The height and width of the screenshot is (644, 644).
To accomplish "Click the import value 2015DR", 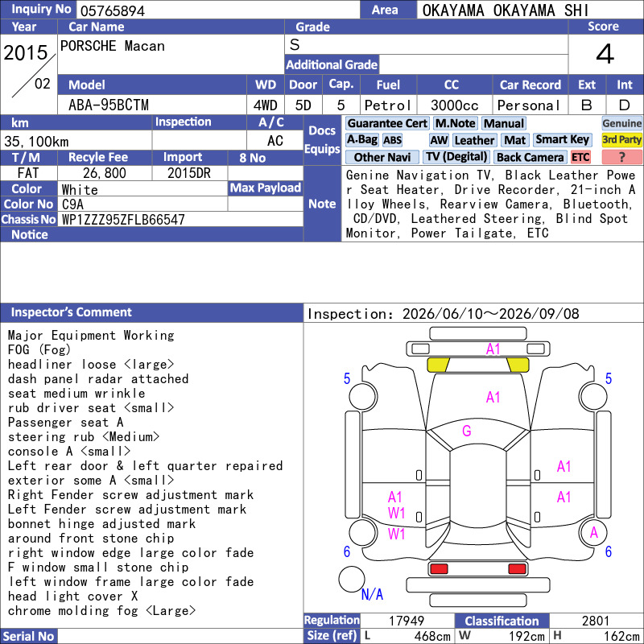I will [x=189, y=173].
